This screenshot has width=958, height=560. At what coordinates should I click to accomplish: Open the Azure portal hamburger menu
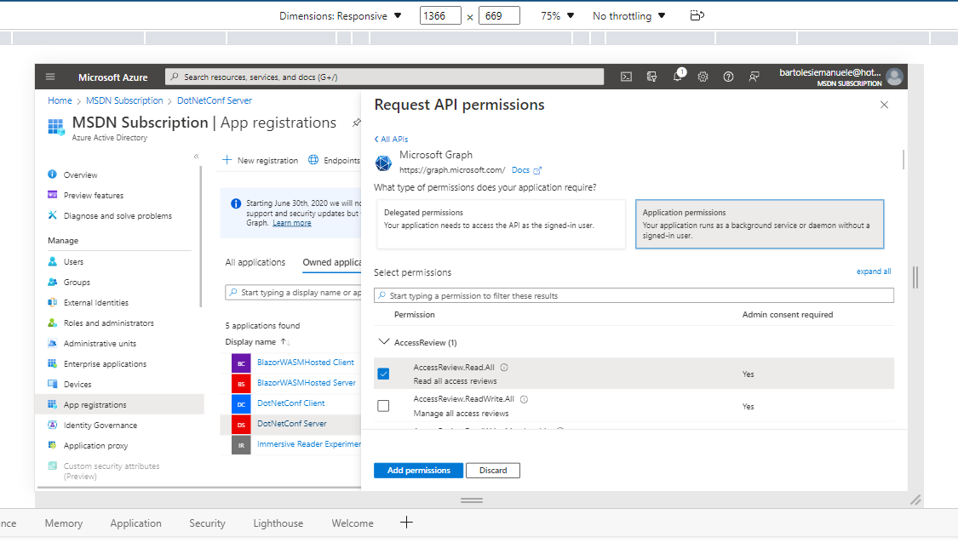click(x=50, y=77)
